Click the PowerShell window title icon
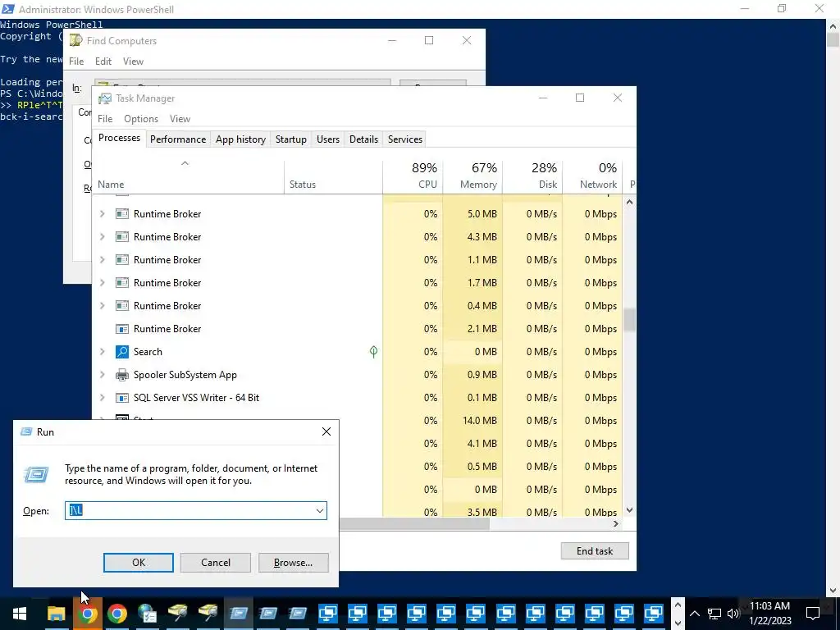The height and width of the screenshot is (630, 840). tap(8, 9)
